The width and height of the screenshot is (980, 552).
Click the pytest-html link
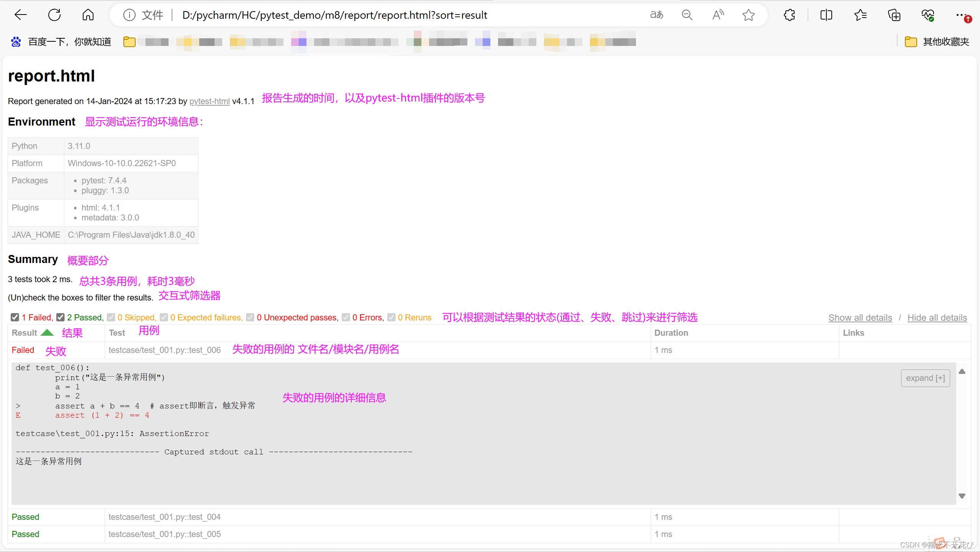tap(209, 101)
